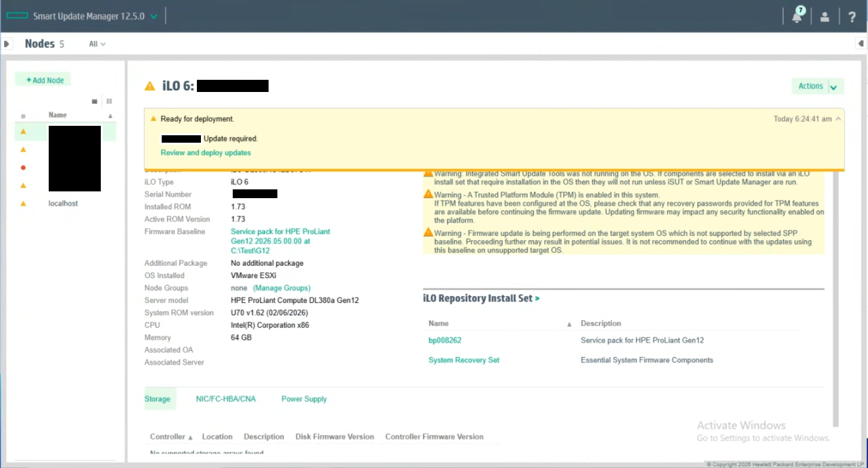Click the Name sort arrow in Install Set table
Screen dimensions: 868x468
click(569, 324)
